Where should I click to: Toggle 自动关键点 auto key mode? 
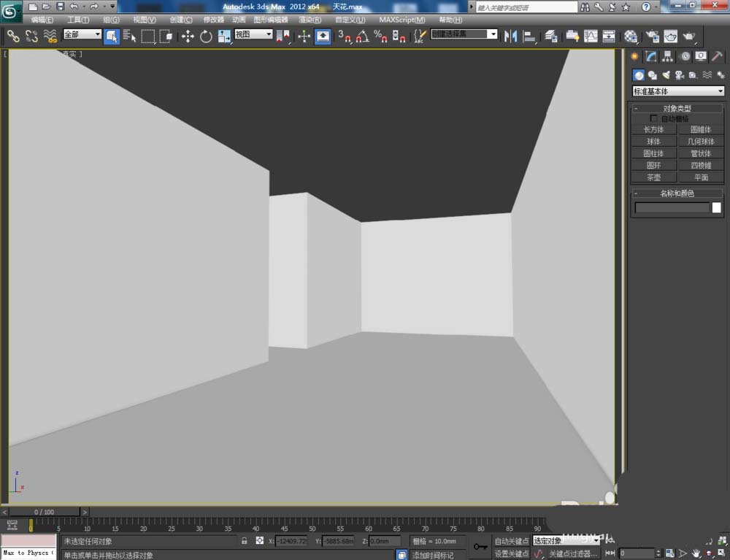pyautogui.click(x=511, y=541)
